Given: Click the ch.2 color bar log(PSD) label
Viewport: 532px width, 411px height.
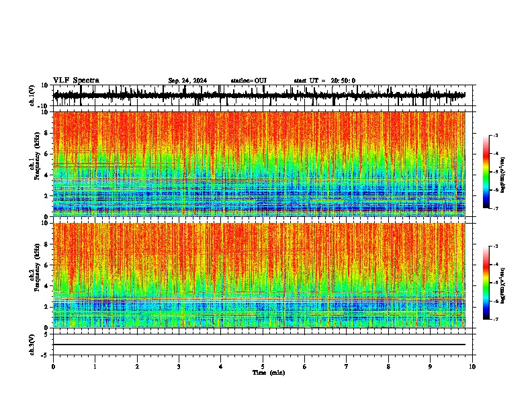Looking at the screenshot, I should click(x=503, y=285).
